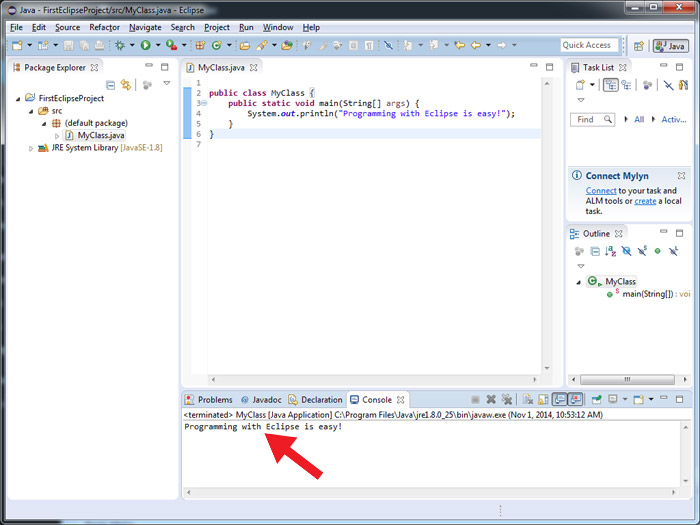Screen dimensions: 700x525
Task: Select the Java perspective button
Action: (671, 46)
